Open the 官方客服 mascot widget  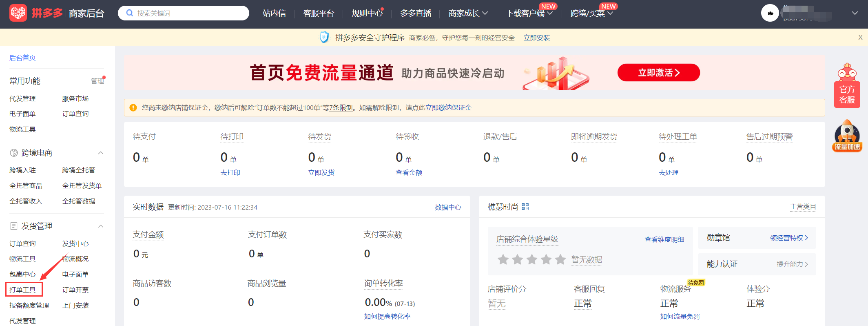(847, 86)
